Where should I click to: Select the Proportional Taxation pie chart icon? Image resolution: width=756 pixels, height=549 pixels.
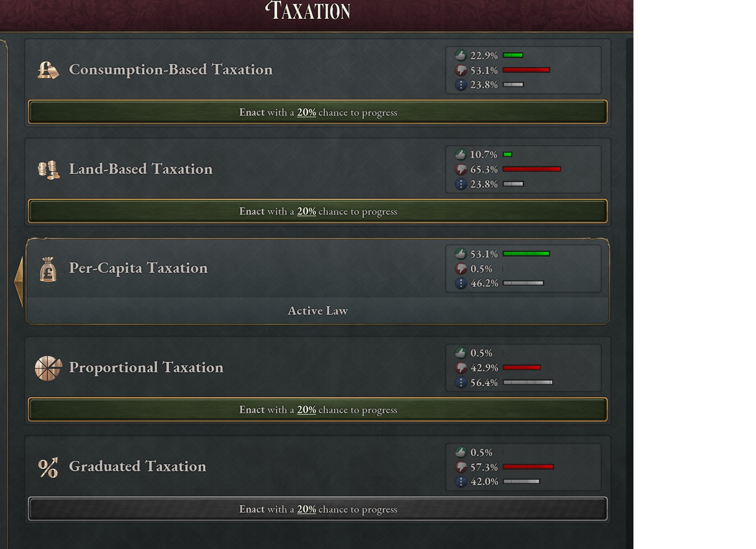pos(47,368)
